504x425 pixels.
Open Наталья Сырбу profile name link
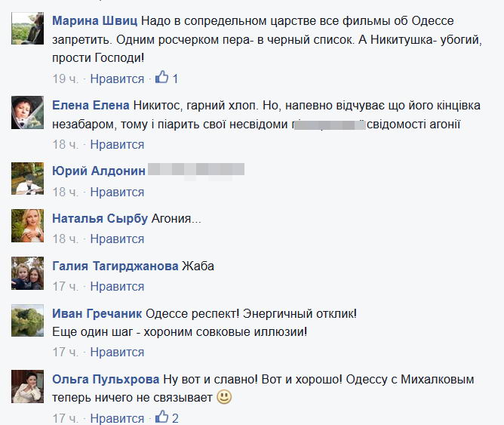[100, 219]
